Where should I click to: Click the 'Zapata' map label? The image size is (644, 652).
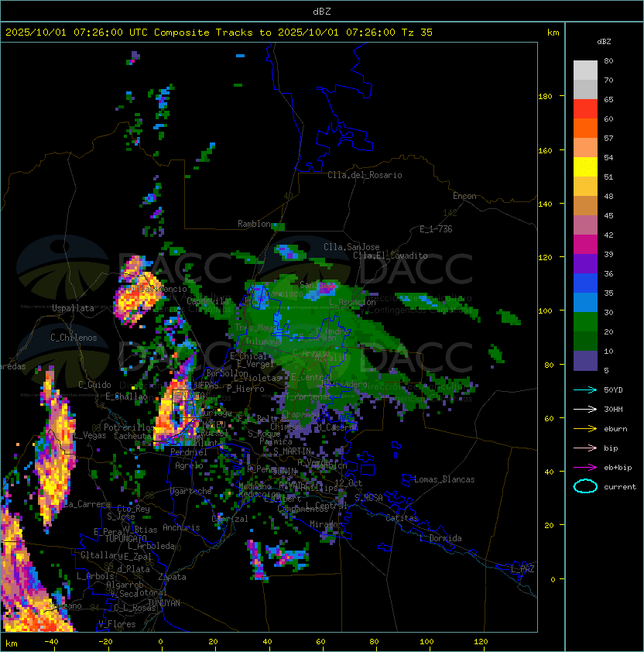click(172, 577)
